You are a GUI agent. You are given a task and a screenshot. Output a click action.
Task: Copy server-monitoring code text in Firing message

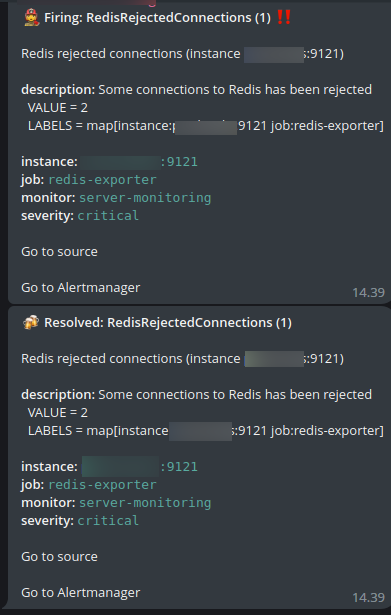(x=145, y=198)
